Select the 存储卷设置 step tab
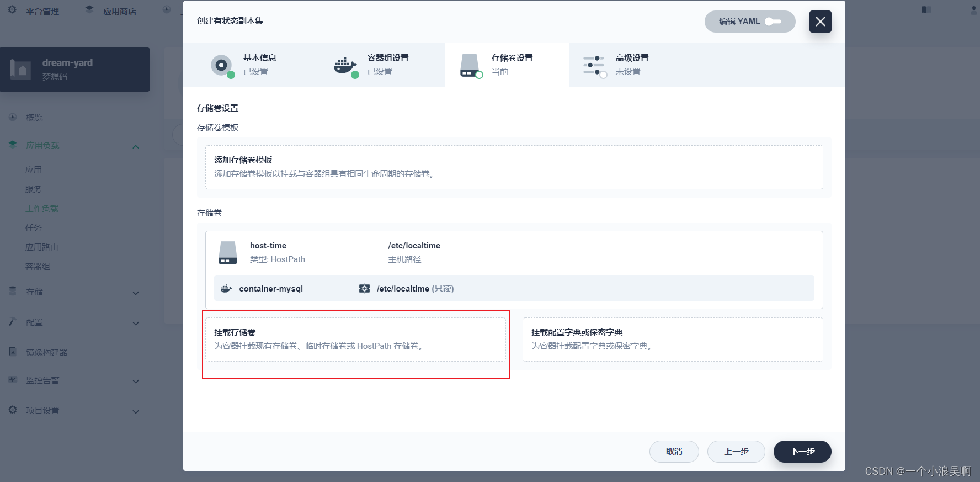The height and width of the screenshot is (482, 980). [x=507, y=65]
